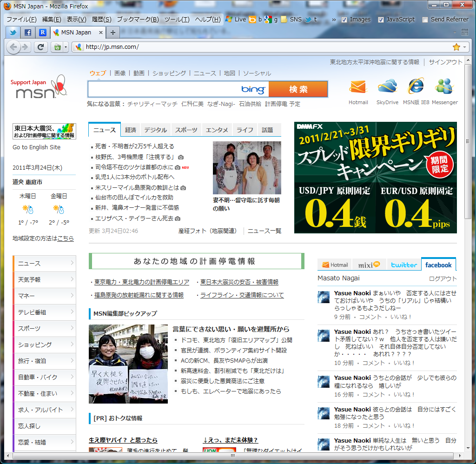Image resolution: width=476 pixels, height=464 pixels.
Task: Open the pinned blue R tab
Action: click(x=42, y=33)
